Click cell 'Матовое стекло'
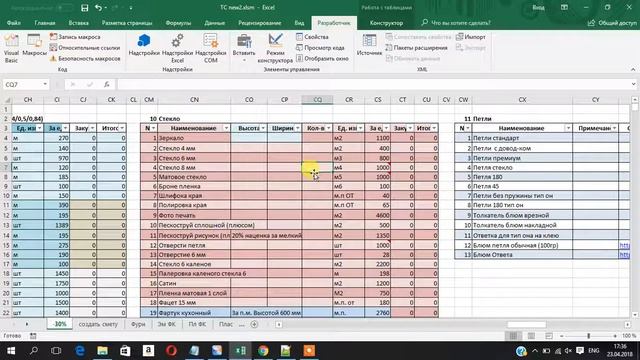Screen dimensions: 640x360 point(194,177)
